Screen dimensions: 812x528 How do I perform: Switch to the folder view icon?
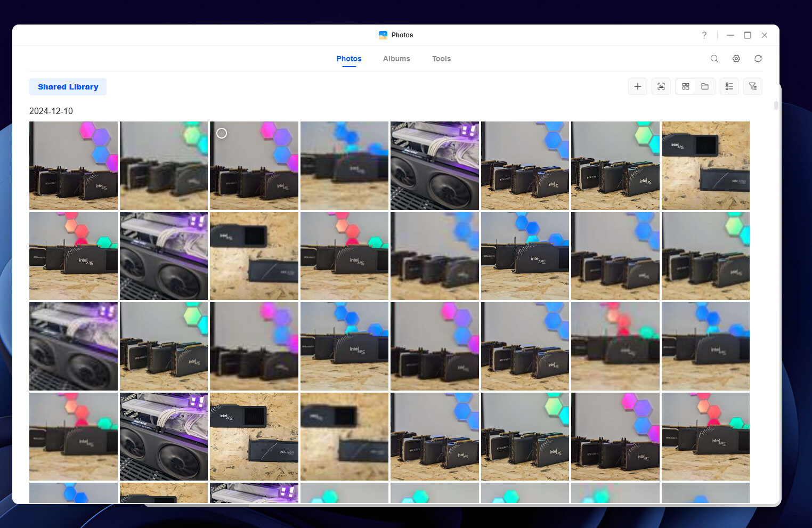point(705,86)
